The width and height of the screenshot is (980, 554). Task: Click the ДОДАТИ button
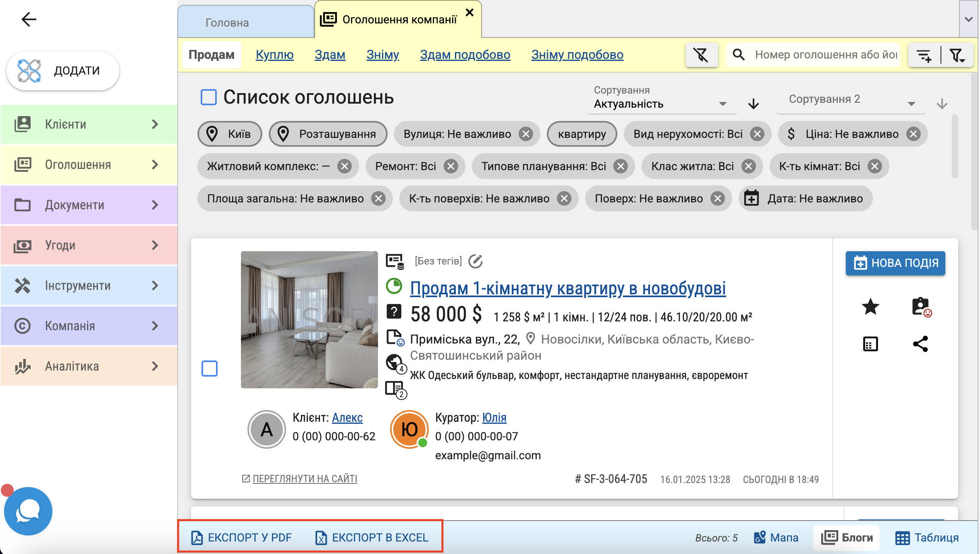(63, 71)
